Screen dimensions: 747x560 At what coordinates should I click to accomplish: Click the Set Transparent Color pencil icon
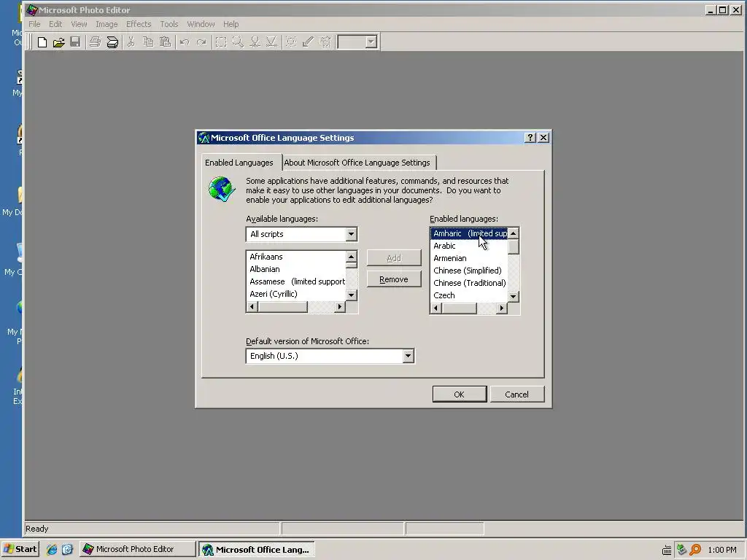click(309, 42)
